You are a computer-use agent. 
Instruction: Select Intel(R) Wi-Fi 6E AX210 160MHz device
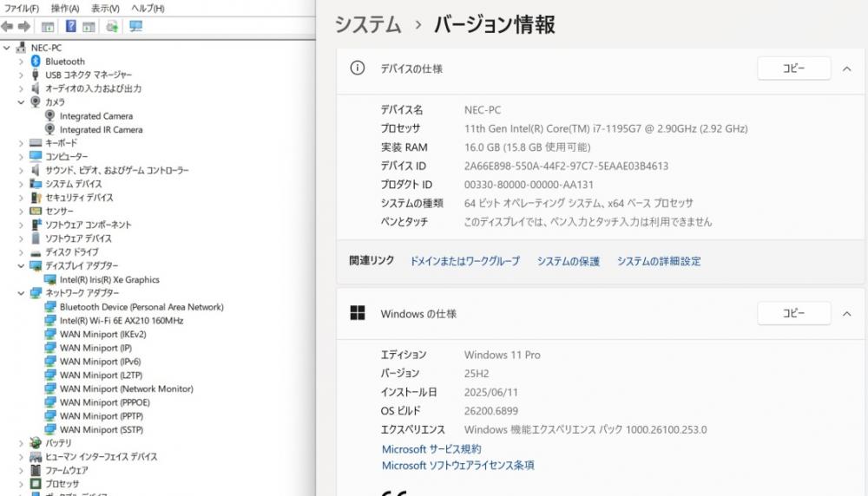pyautogui.click(x=122, y=321)
